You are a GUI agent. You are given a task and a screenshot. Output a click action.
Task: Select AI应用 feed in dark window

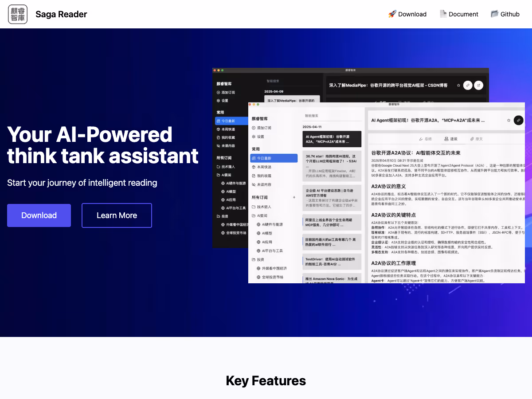pos(229,199)
